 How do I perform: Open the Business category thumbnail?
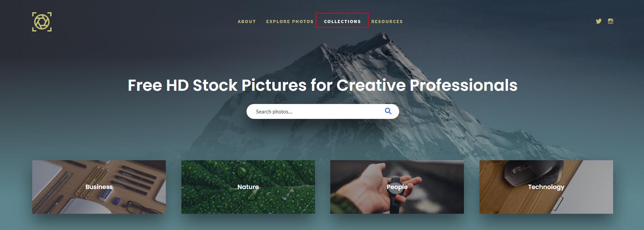click(x=99, y=187)
